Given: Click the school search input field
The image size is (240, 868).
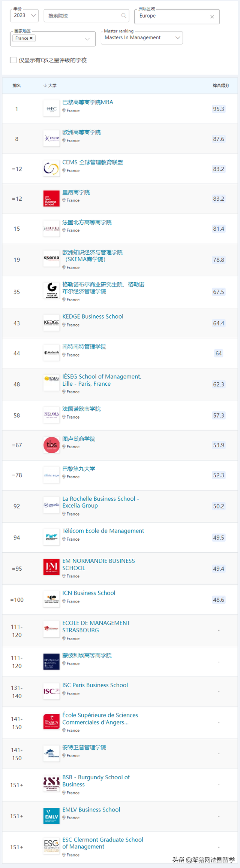Looking at the screenshot, I should 82,16.
